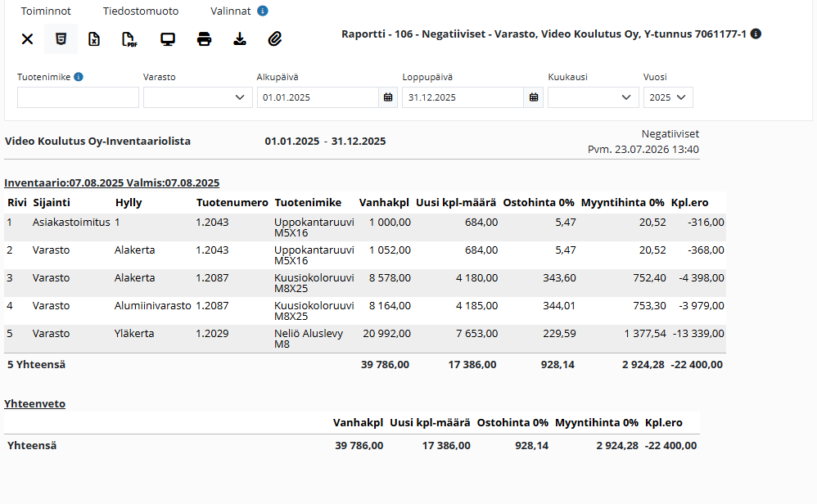Show info icon beside Tuotenimike label

pos(79,77)
